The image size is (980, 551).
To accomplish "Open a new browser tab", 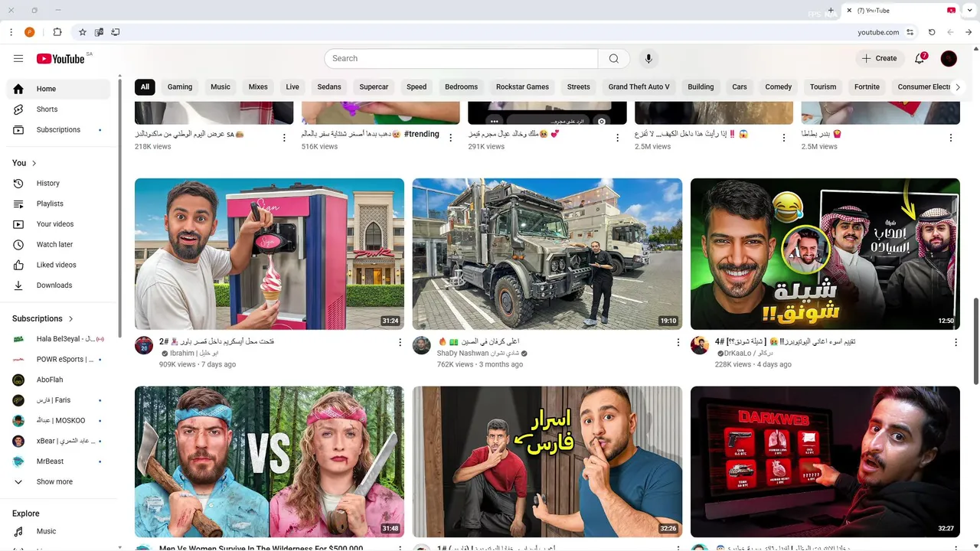I will tap(831, 11).
